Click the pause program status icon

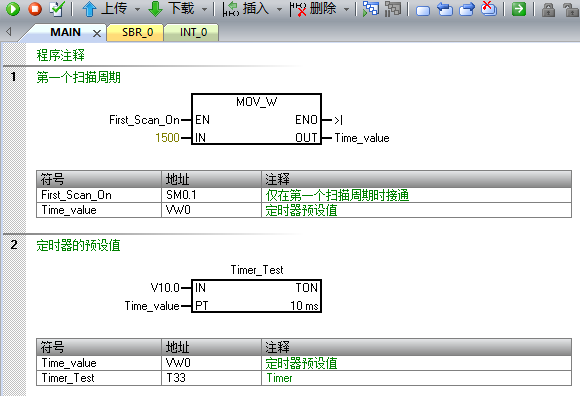pos(392,9)
